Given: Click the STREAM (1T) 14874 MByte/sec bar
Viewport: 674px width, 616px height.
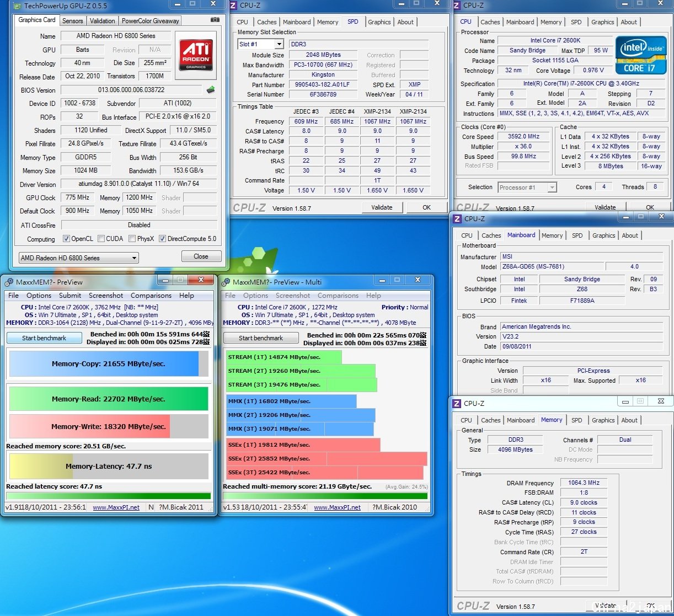Looking at the screenshot, I should click(284, 357).
